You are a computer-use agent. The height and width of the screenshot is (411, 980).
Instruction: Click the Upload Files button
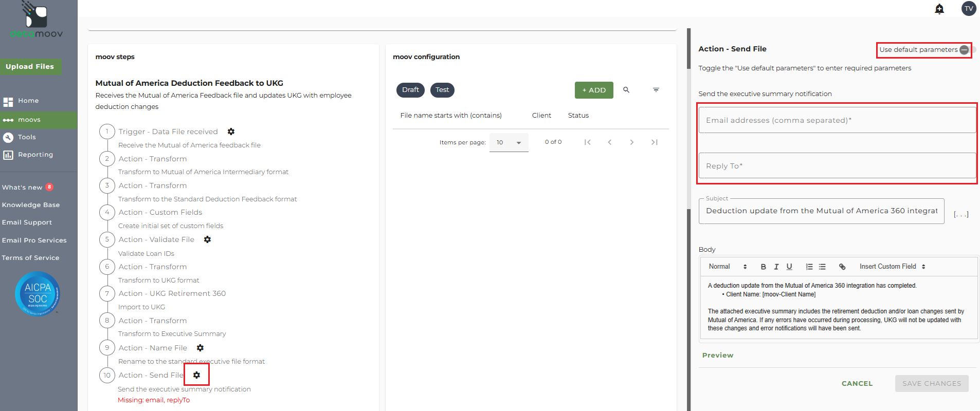click(x=30, y=66)
